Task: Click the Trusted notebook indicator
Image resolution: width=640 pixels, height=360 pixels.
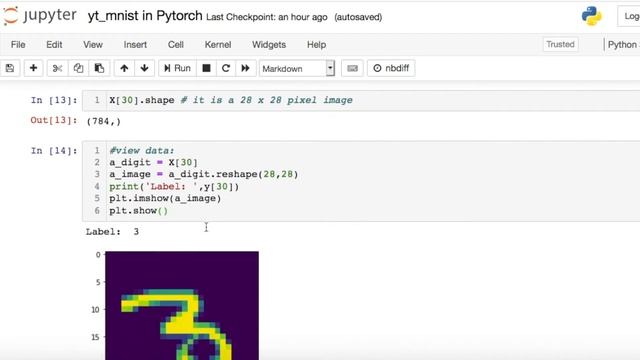Action: coord(560,44)
